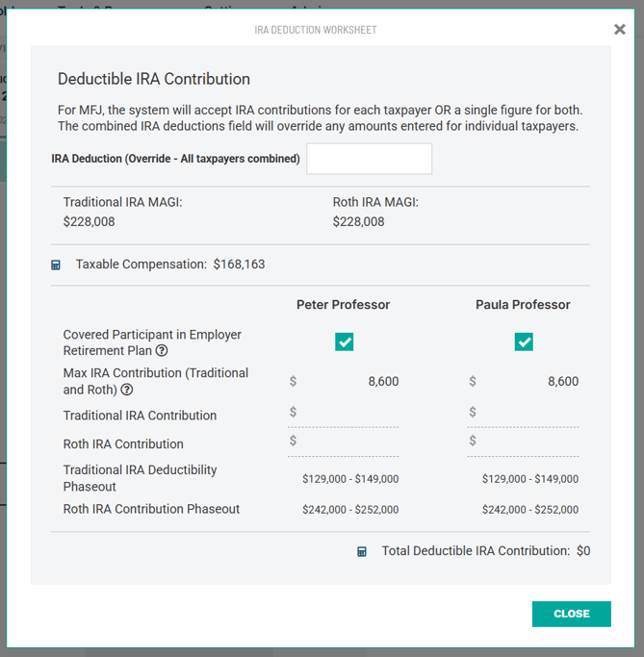Click the IRA Deduction override input box

[369, 159]
